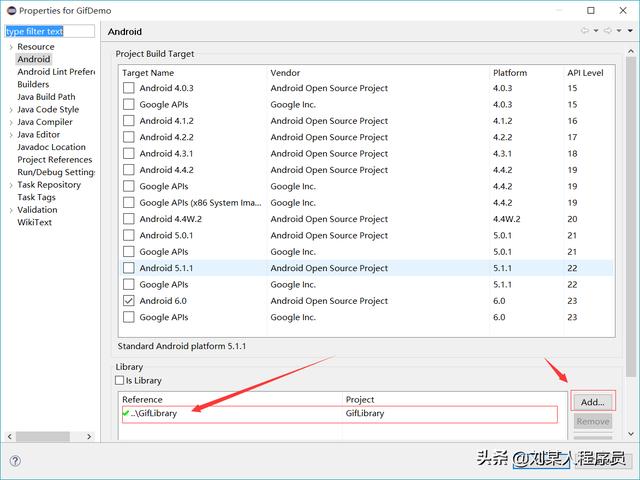Image resolution: width=640 pixels, height=480 pixels.
Task: Open the Android Lint Preferences page
Action: point(56,72)
